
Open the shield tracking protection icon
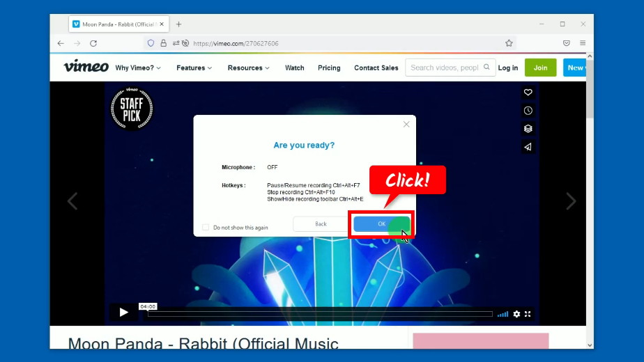tap(151, 43)
